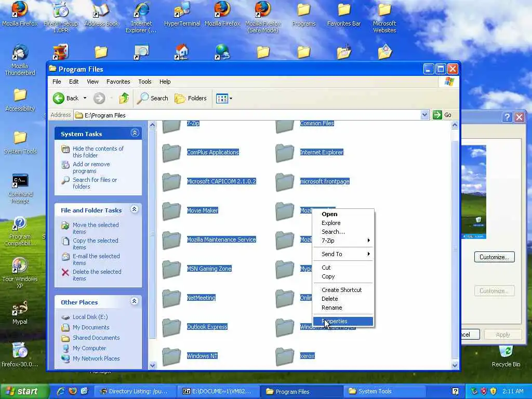Go to Local Disk (E:) in Other Places
This screenshot has width=532, height=399.
pos(90,317)
